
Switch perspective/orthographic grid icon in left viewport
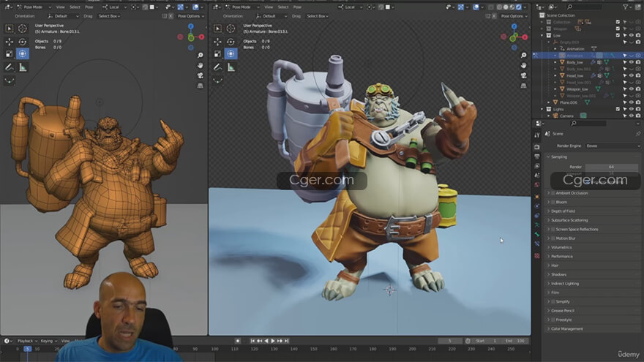[x=200, y=86]
